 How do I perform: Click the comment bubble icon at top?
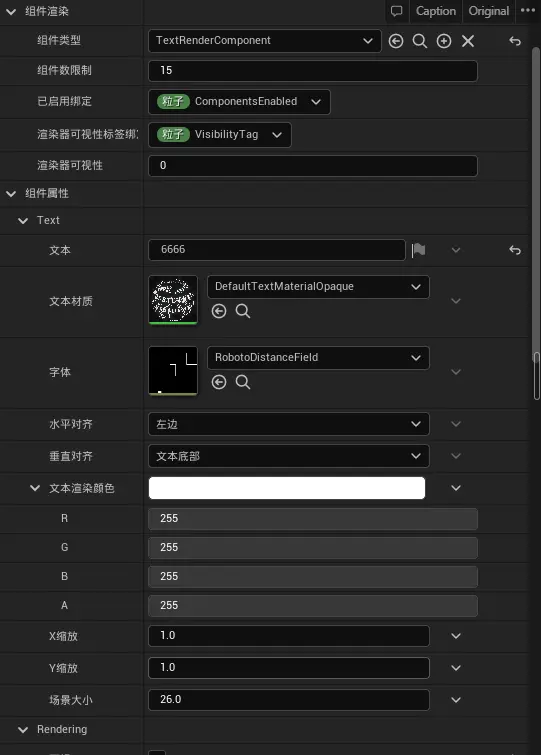click(x=397, y=11)
